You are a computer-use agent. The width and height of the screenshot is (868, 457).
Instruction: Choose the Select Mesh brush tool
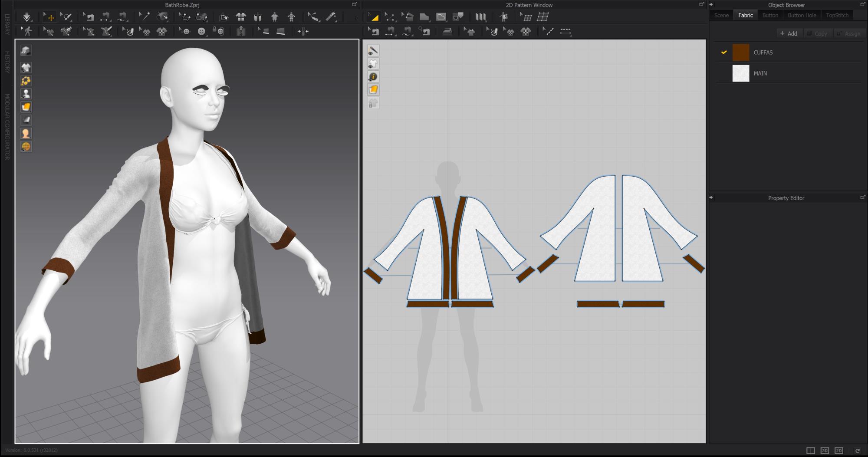point(66,17)
